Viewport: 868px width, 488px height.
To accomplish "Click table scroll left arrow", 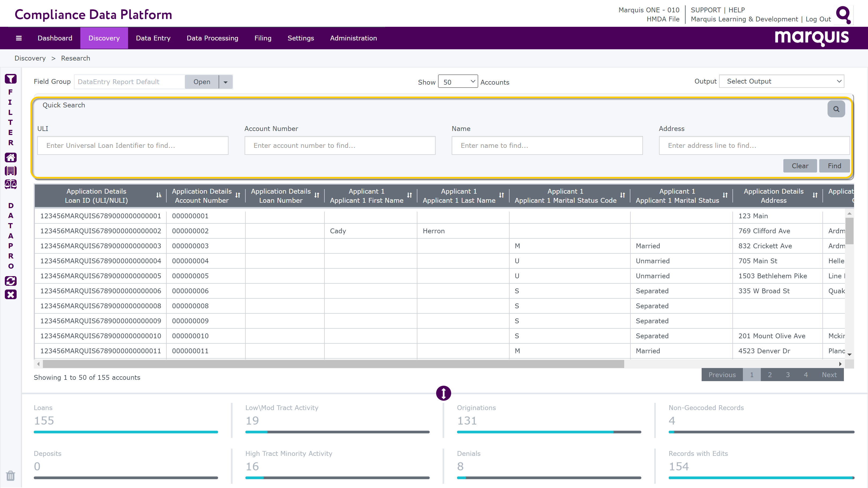I will [38, 364].
